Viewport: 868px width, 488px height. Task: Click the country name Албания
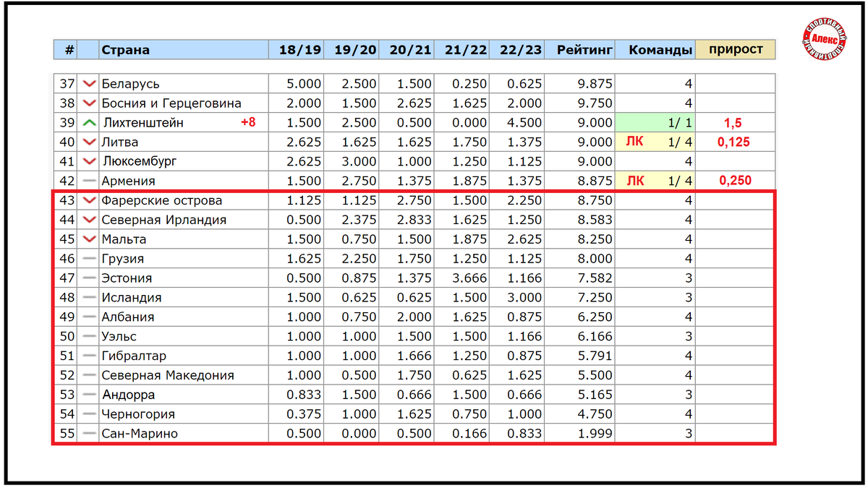coord(128,317)
